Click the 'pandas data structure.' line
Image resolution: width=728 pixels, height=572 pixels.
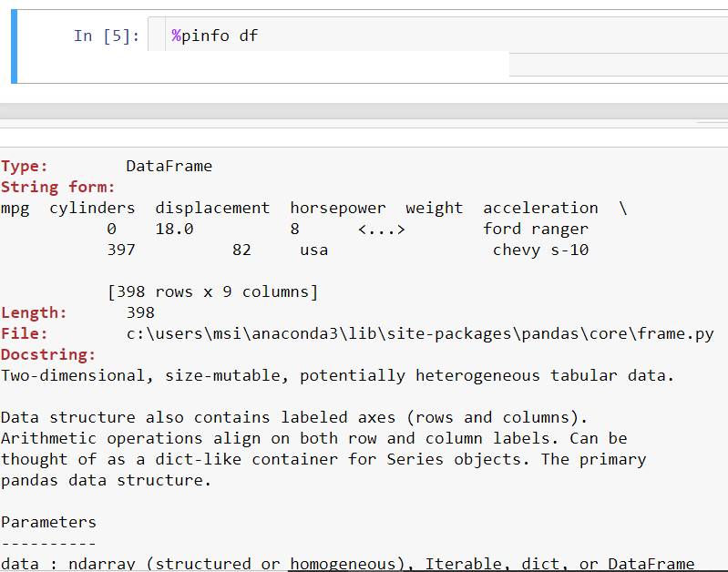(106, 480)
